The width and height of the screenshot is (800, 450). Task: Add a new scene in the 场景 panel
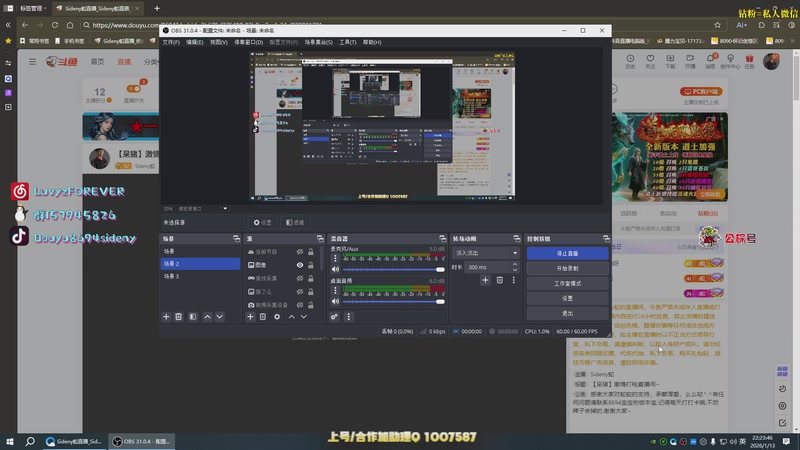[x=166, y=317]
